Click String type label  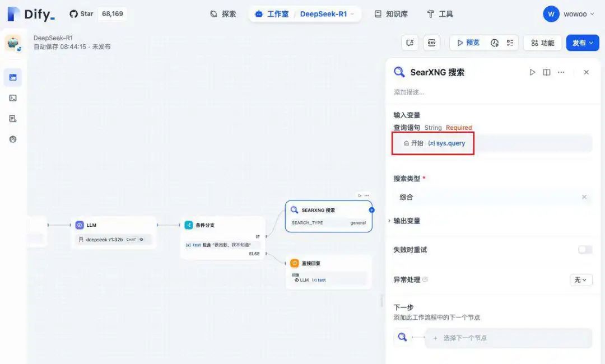pyautogui.click(x=433, y=128)
